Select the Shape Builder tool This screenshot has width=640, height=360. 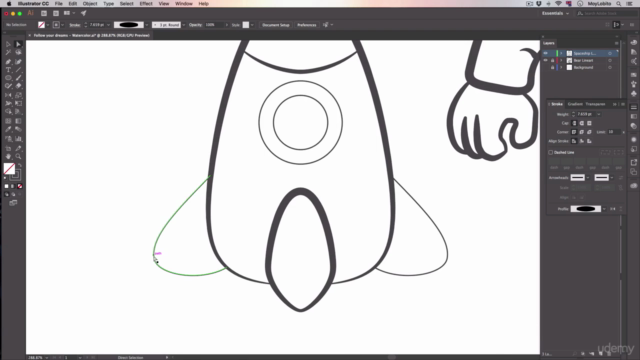pos(8,111)
